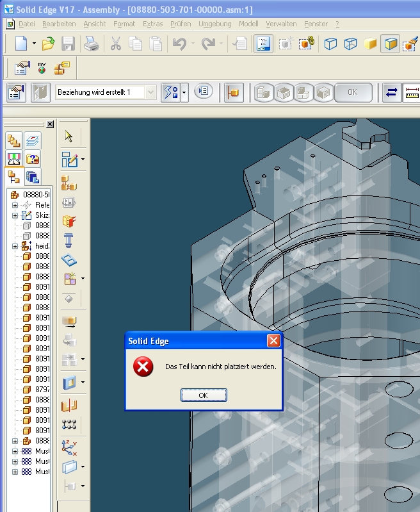The width and height of the screenshot is (420, 512).
Task: Click the Print icon in the toolbar
Action: click(92, 44)
